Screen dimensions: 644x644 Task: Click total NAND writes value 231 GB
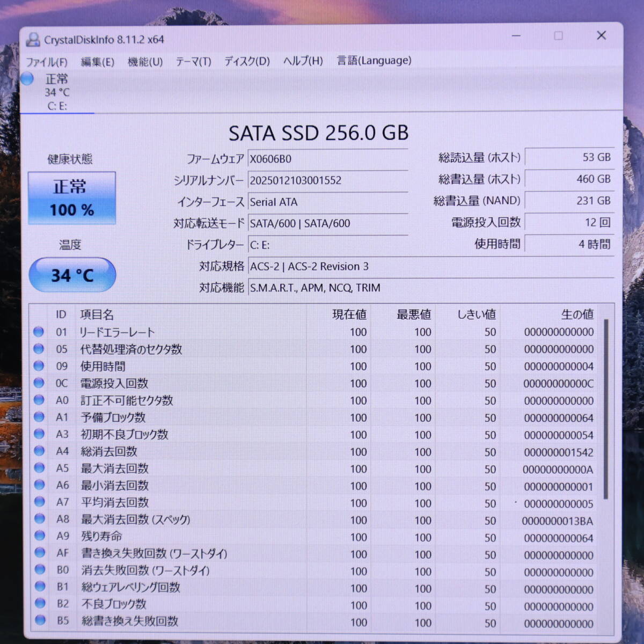pos(569,201)
